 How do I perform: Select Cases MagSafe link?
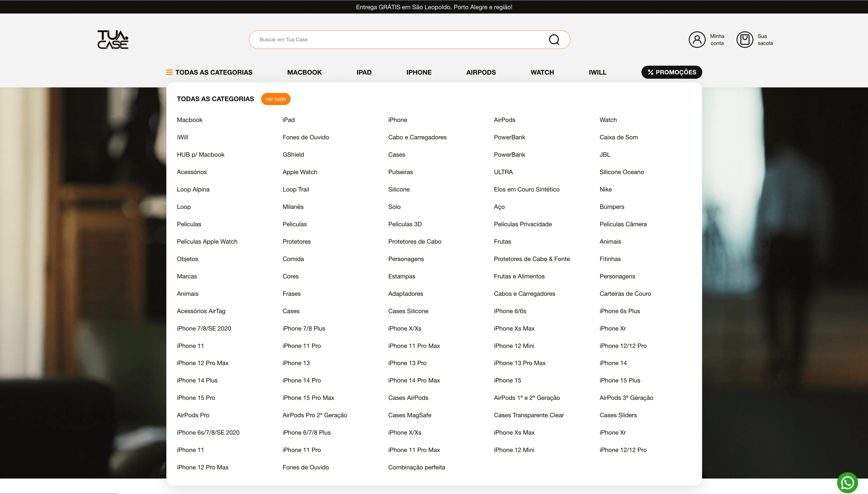tap(409, 415)
